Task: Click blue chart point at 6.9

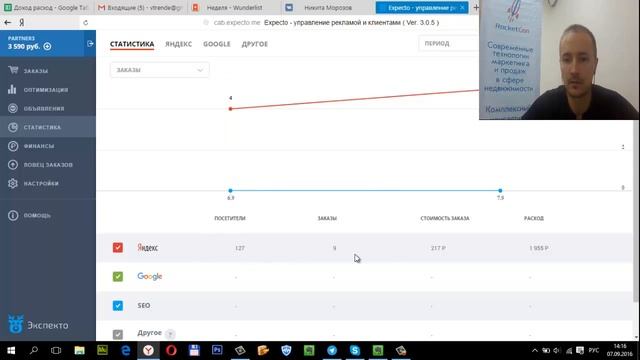Action: pos(230,190)
